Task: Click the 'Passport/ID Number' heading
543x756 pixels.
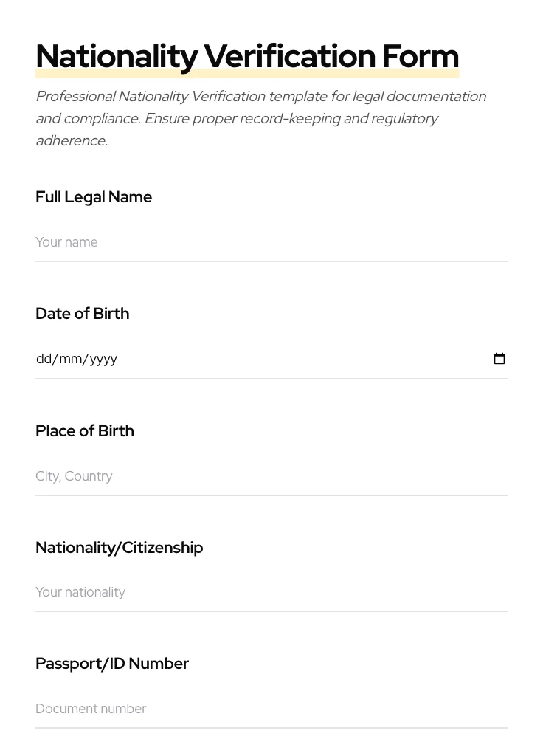Action: coord(112,664)
